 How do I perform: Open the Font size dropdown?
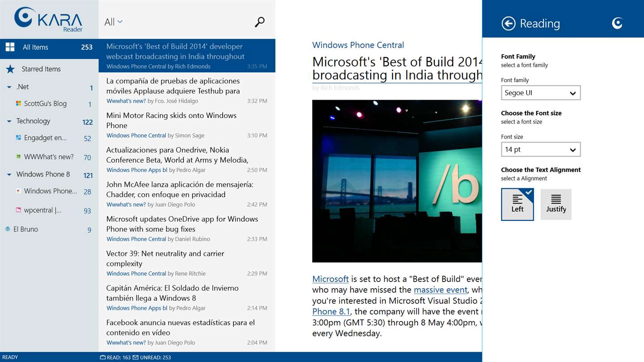(541, 149)
